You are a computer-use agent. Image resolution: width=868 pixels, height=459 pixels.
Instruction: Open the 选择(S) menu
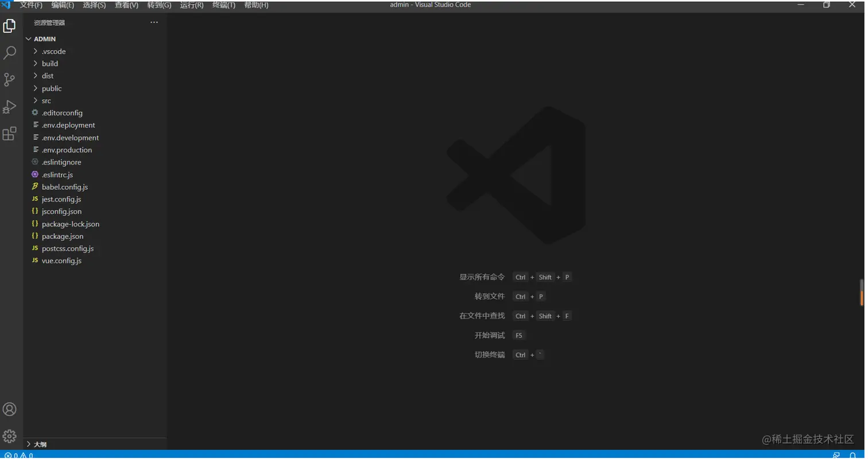pyautogui.click(x=94, y=5)
